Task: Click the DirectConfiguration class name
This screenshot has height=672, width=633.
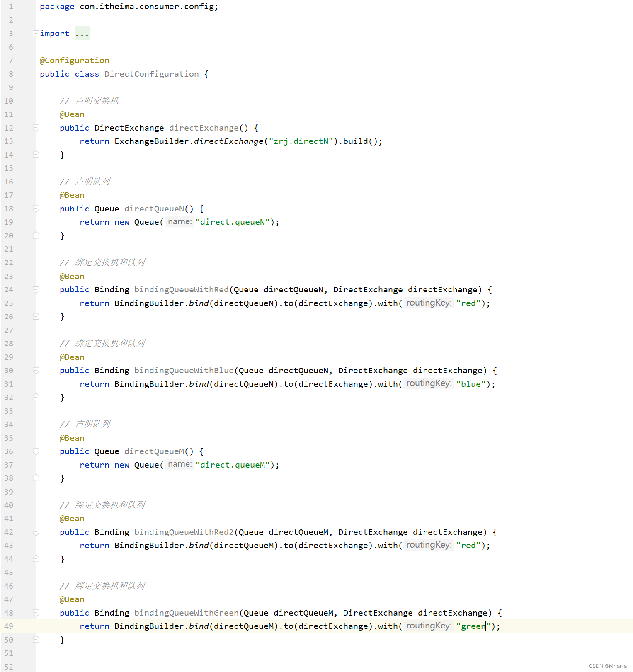Action: (x=152, y=74)
